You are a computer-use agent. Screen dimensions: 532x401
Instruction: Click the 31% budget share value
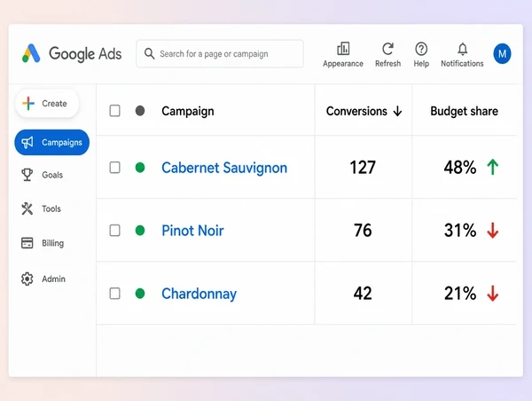pos(460,231)
